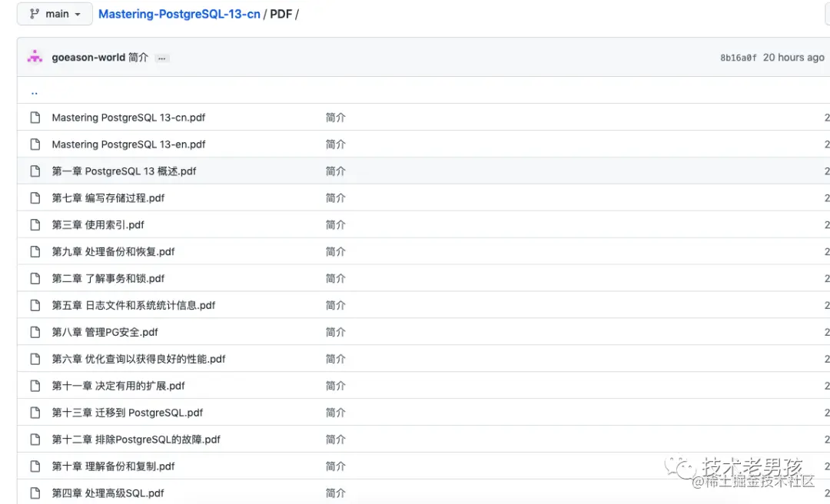Click file icon for Mastering PostgreSQL 13-cn.pdf

pyautogui.click(x=35, y=117)
